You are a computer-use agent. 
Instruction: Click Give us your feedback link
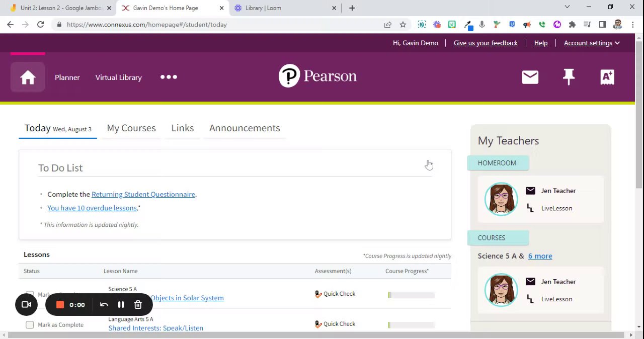click(486, 43)
